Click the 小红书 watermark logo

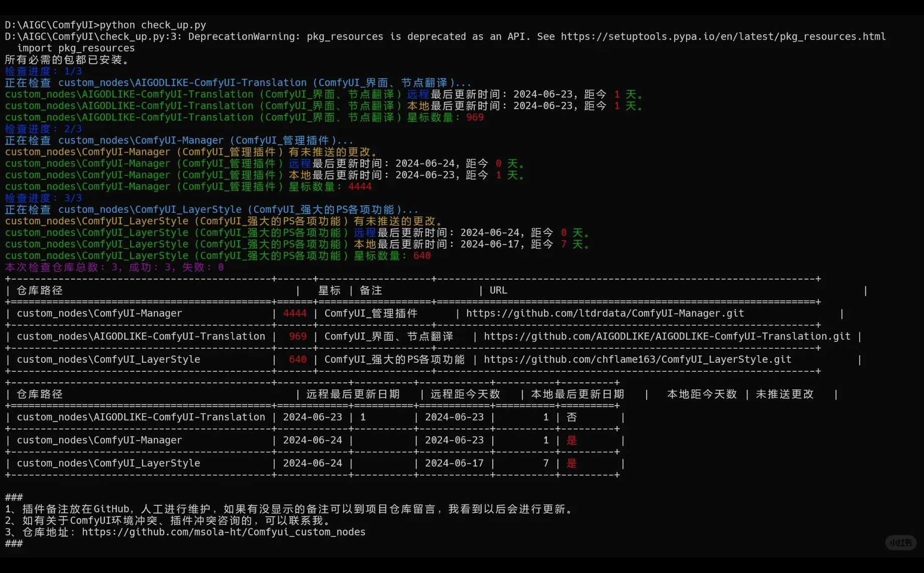click(x=900, y=542)
